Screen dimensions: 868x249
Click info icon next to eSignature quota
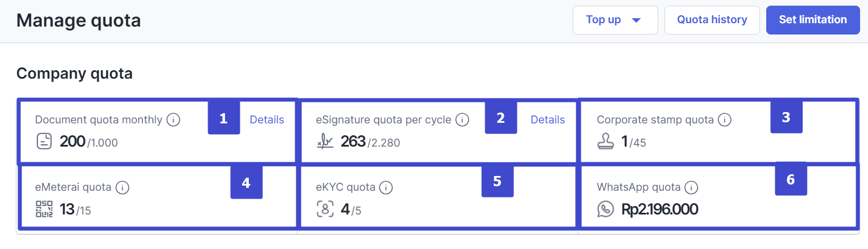(x=463, y=120)
